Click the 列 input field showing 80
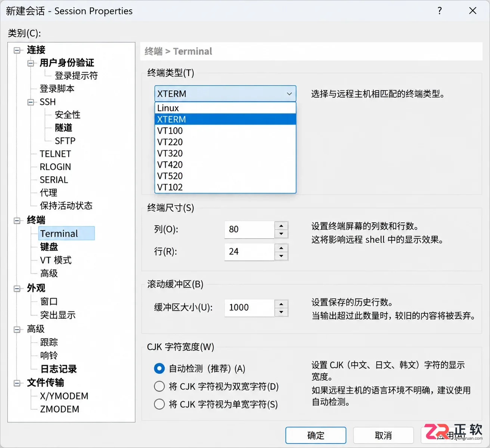This screenshot has width=490, height=448. pyautogui.click(x=249, y=229)
